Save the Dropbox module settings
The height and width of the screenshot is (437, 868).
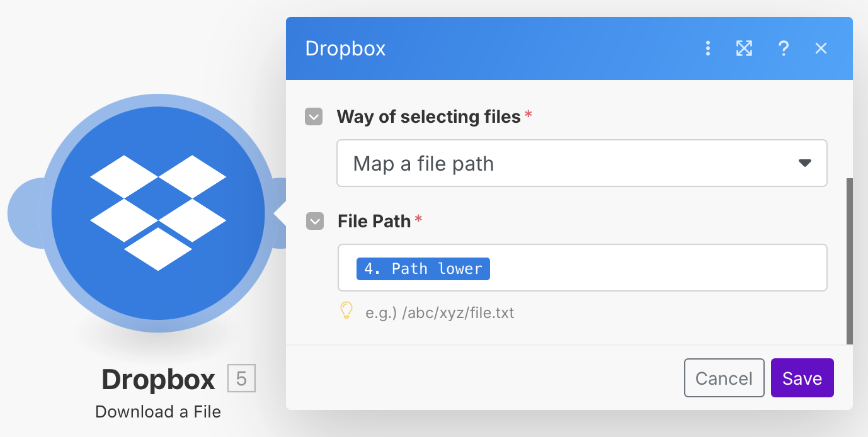802,378
